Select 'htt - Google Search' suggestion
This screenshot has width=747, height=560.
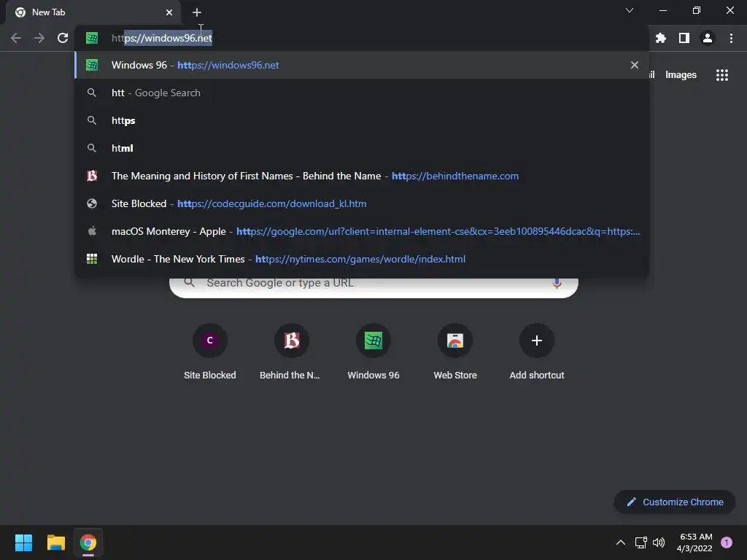362,93
